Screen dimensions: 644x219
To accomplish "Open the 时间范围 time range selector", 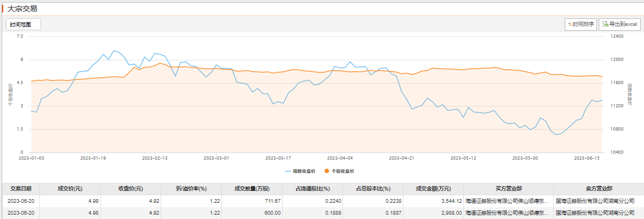I will (x=24, y=24).
